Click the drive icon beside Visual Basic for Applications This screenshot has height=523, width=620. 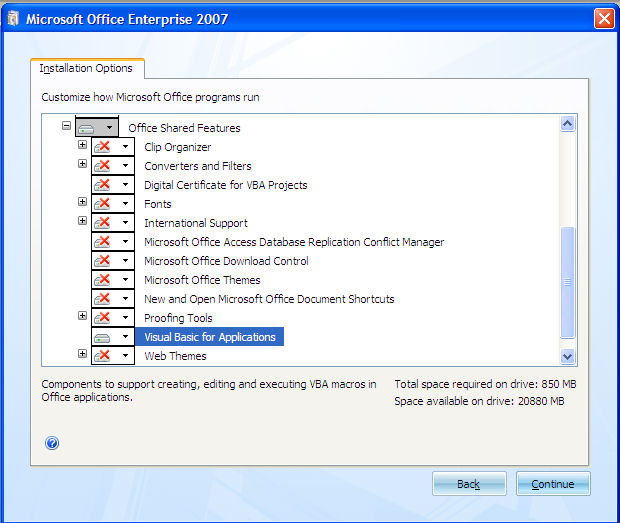coord(102,338)
